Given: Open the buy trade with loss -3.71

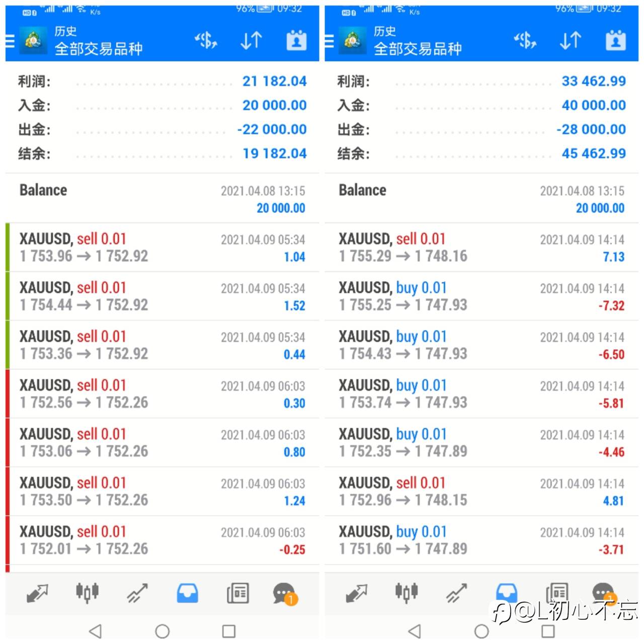Looking at the screenshot, I should 481,540.
